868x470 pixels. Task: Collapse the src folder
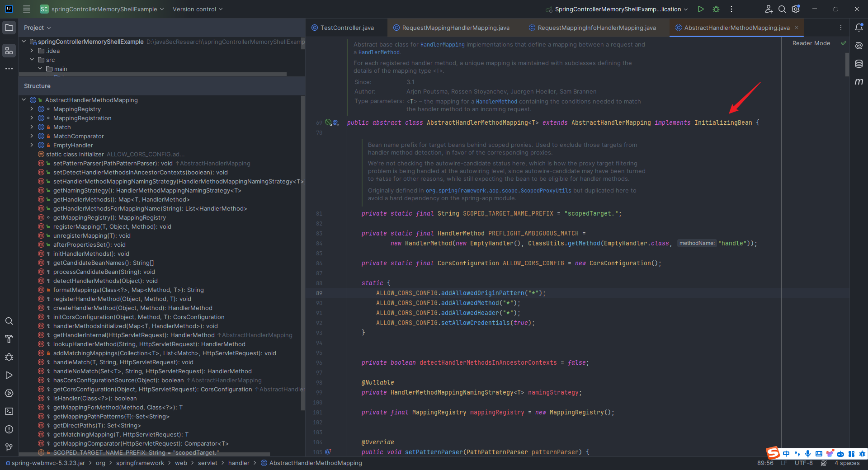pos(32,60)
